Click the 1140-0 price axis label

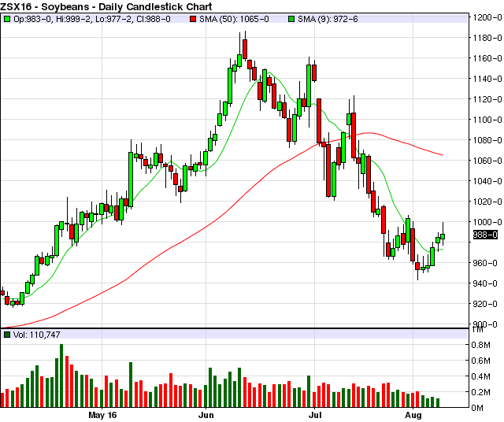click(x=487, y=79)
